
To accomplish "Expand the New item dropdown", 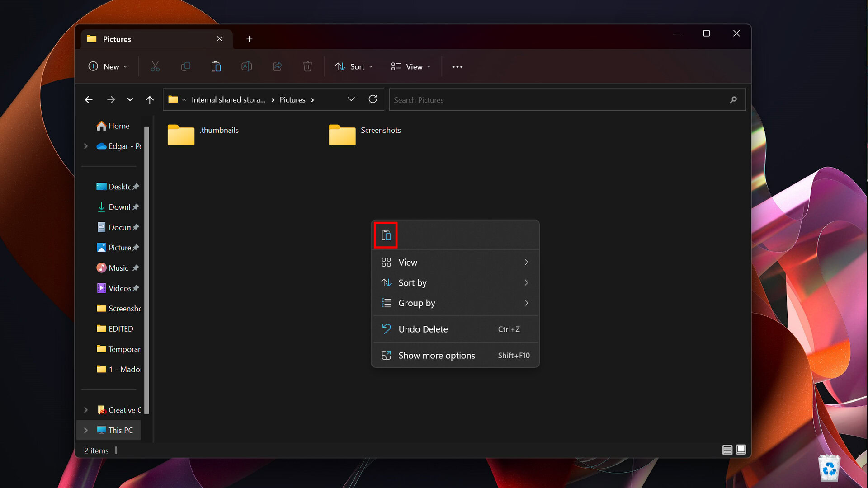I will pos(108,66).
